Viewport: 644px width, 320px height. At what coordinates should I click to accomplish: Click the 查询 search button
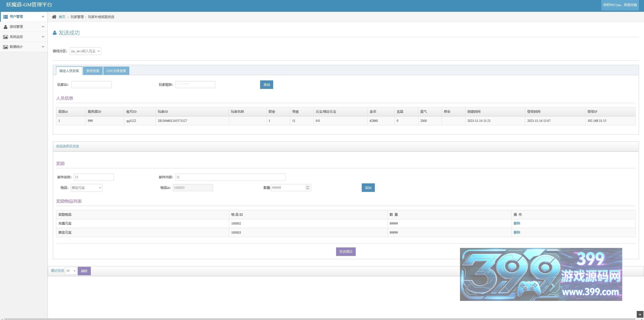point(267,85)
